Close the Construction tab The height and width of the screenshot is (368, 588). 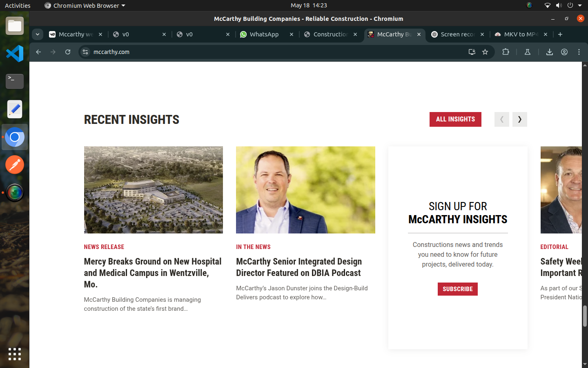[355, 34]
